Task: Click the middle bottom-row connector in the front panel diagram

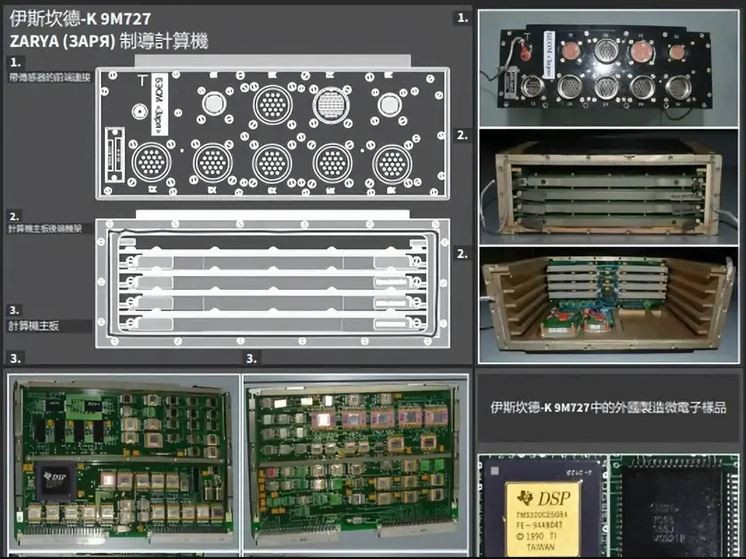Action: coord(272,162)
